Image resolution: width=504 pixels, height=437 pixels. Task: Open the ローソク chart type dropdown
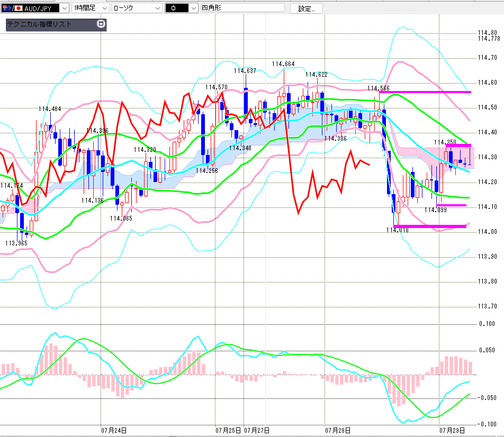coord(137,8)
